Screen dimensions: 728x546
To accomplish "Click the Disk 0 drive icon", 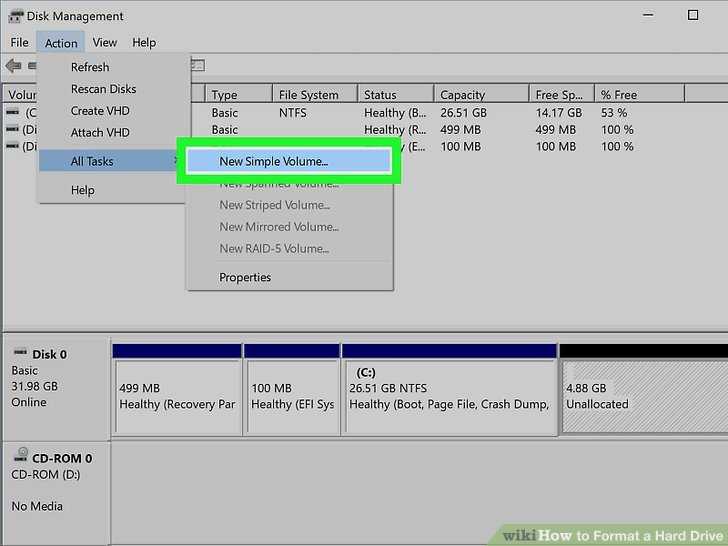I will tap(20, 352).
